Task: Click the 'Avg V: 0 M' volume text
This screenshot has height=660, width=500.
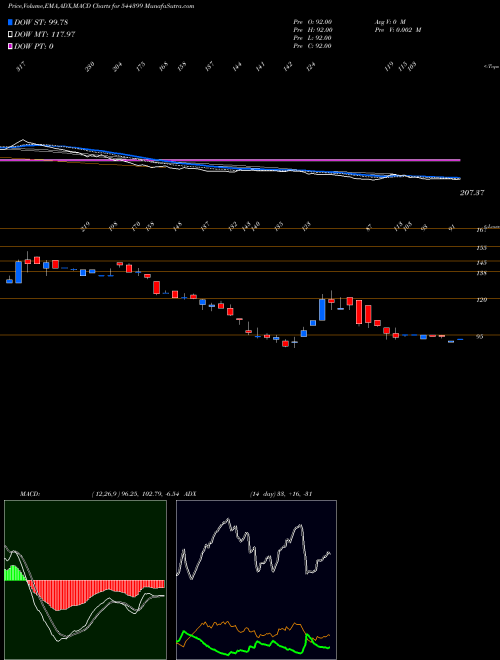Action: point(390,21)
